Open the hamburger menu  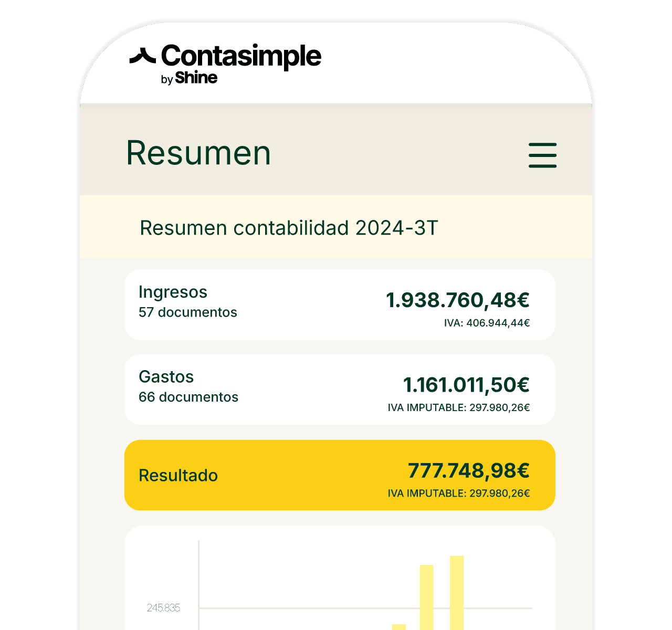542,155
